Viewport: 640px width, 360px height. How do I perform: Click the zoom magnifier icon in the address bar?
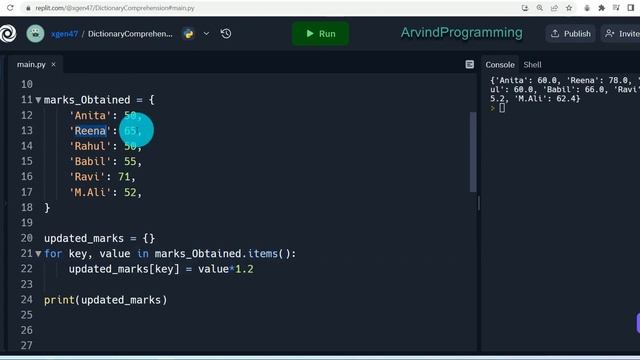pyautogui.click(x=540, y=8)
